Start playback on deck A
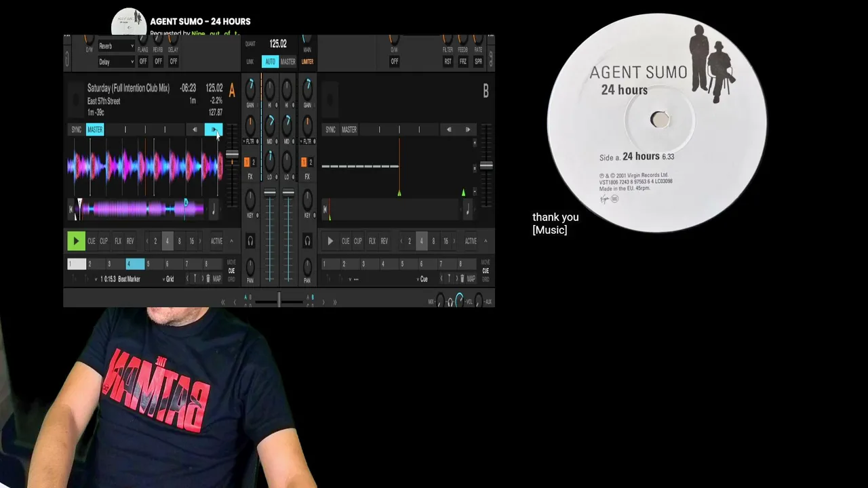This screenshot has height=488, width=868. coord(76,241)
